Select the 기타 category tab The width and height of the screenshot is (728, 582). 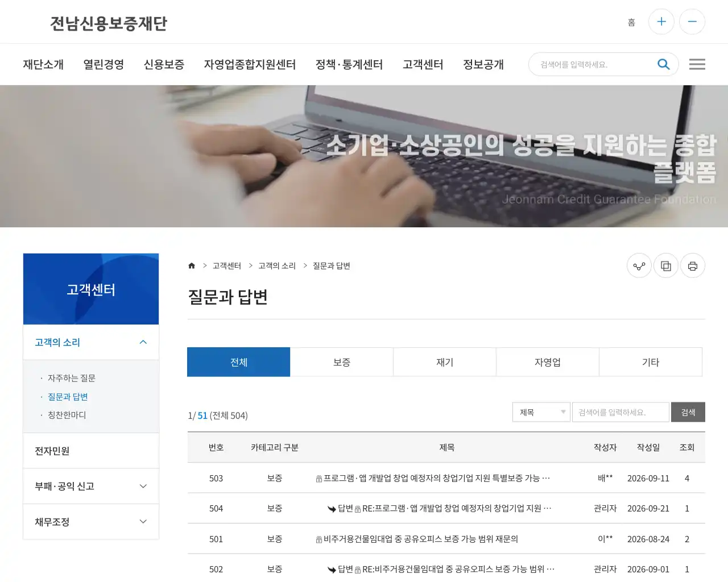point(651,362)
